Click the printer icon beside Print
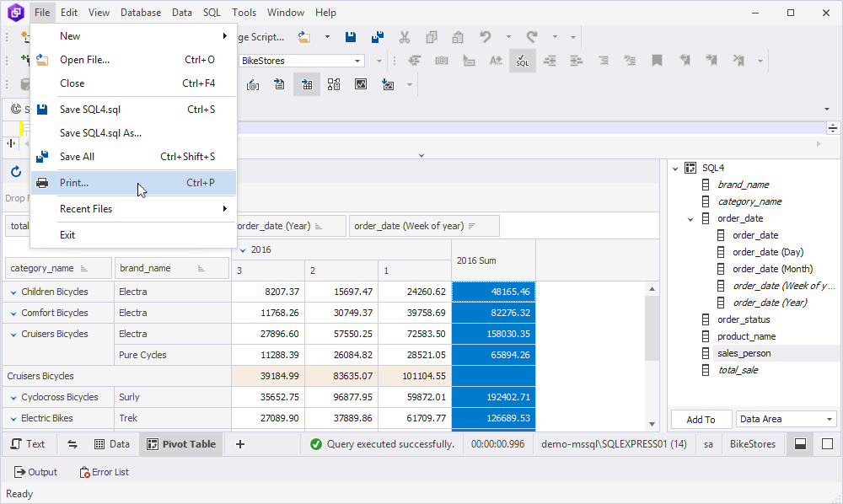Screen dimensions: 843x504 [x=42, y=183]
